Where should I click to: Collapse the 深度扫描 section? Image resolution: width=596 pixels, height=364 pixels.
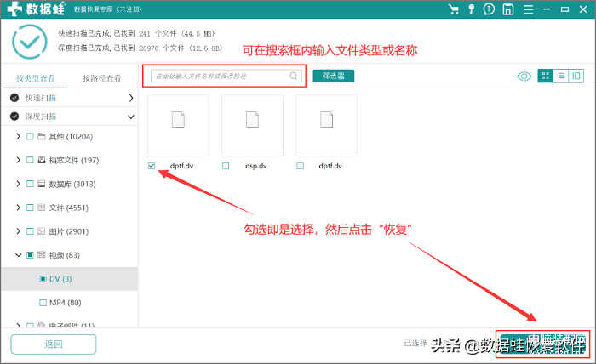tap(131, 116)
